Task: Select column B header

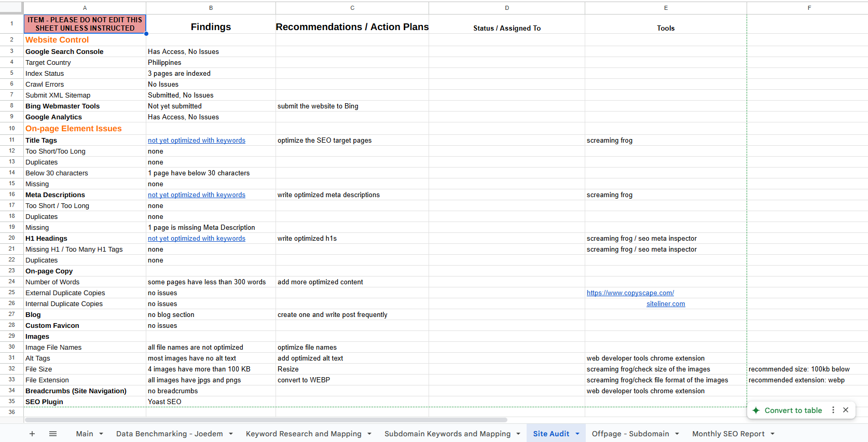Action: [211, 8]
